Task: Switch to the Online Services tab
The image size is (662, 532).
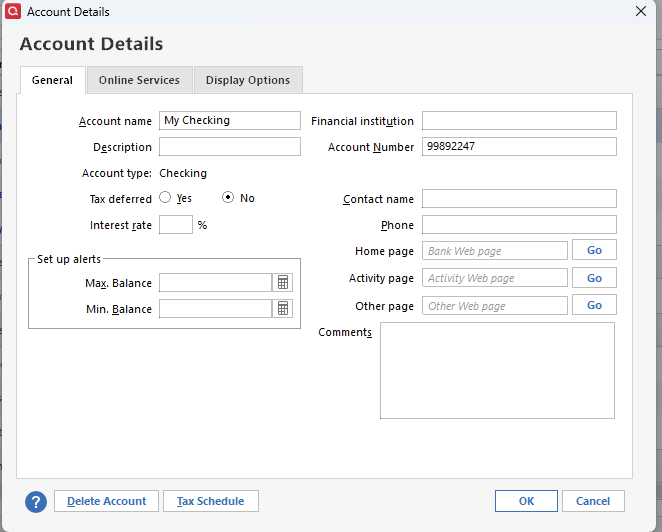Action: [x=139, y=80]
